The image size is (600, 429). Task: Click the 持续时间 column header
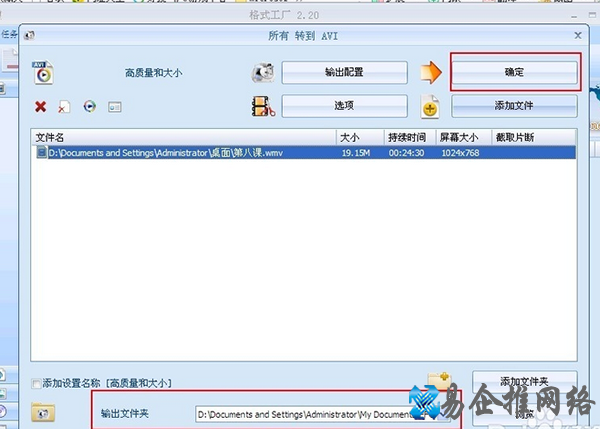[410, 137]
